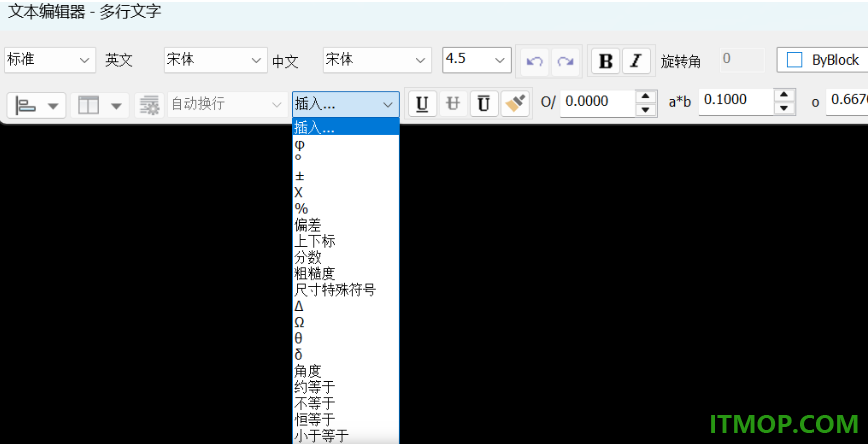Choose 角度 from insert list
The image size is (868, 447).
tap(345, 371)
